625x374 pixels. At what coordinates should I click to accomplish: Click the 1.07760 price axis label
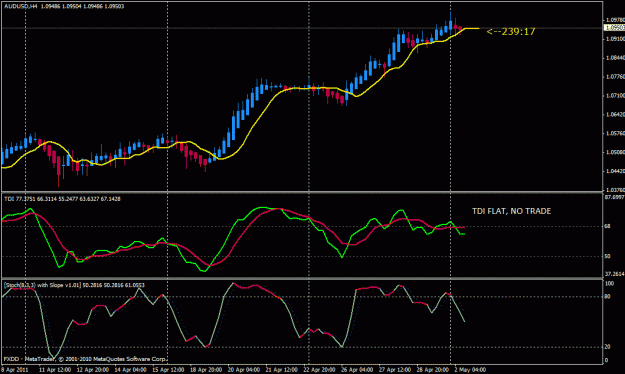tap(615, 77)
